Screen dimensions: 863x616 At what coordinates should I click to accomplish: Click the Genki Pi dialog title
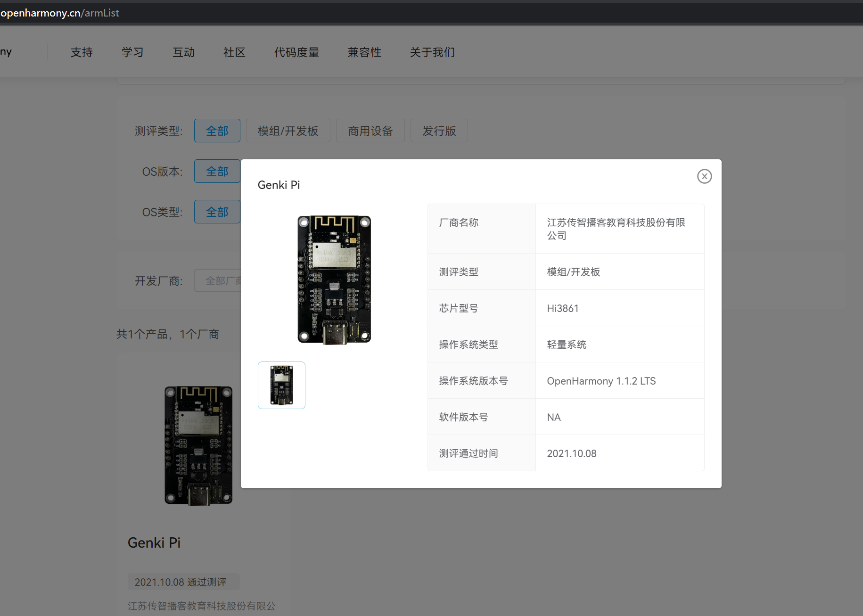point(279,185)
